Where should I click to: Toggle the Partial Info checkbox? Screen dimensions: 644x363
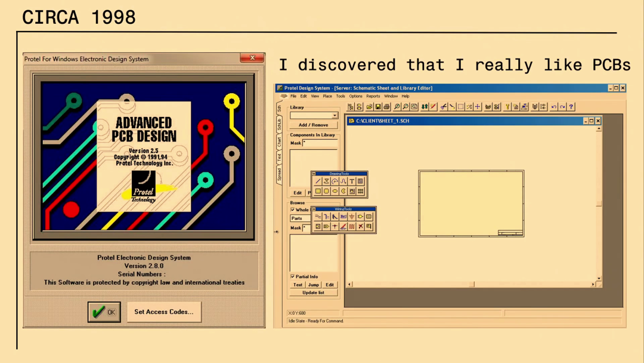(293, 276)
